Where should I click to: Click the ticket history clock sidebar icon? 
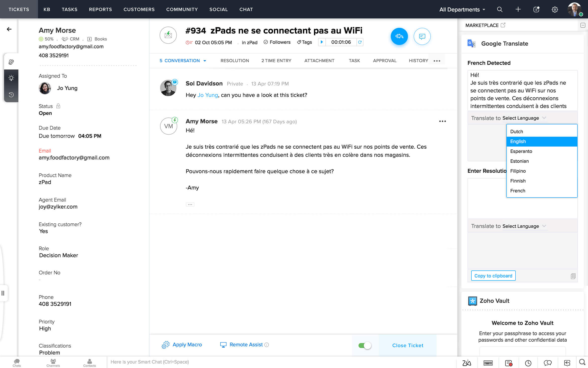(x=11, y=95)
